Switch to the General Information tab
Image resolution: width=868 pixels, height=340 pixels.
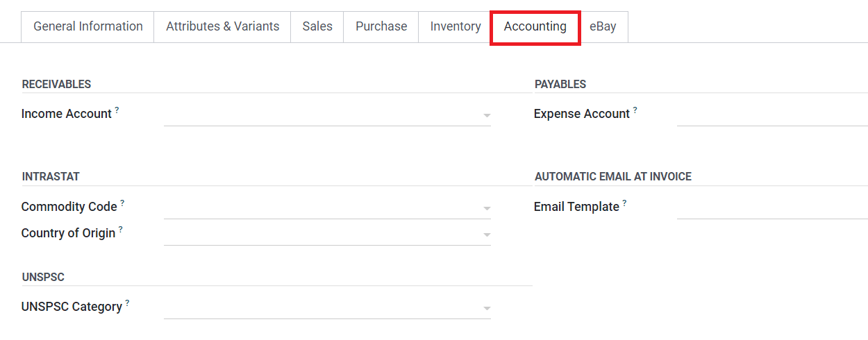point(88,26)
